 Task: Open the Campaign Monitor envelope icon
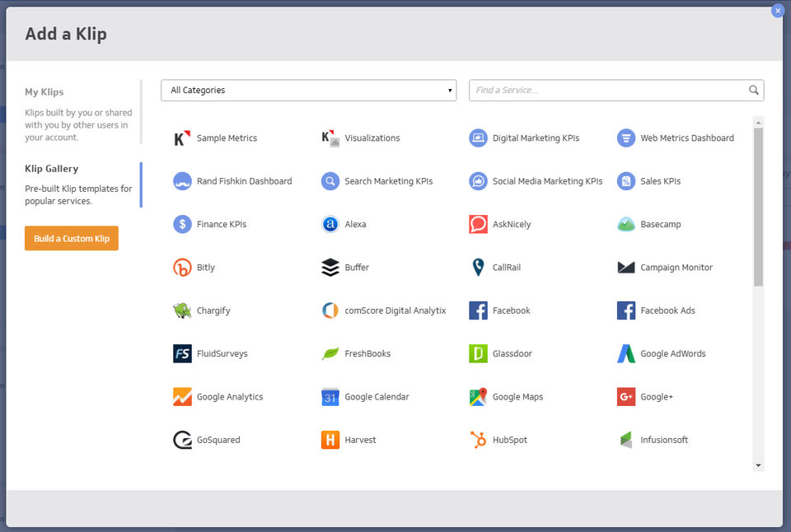point(626,268)
